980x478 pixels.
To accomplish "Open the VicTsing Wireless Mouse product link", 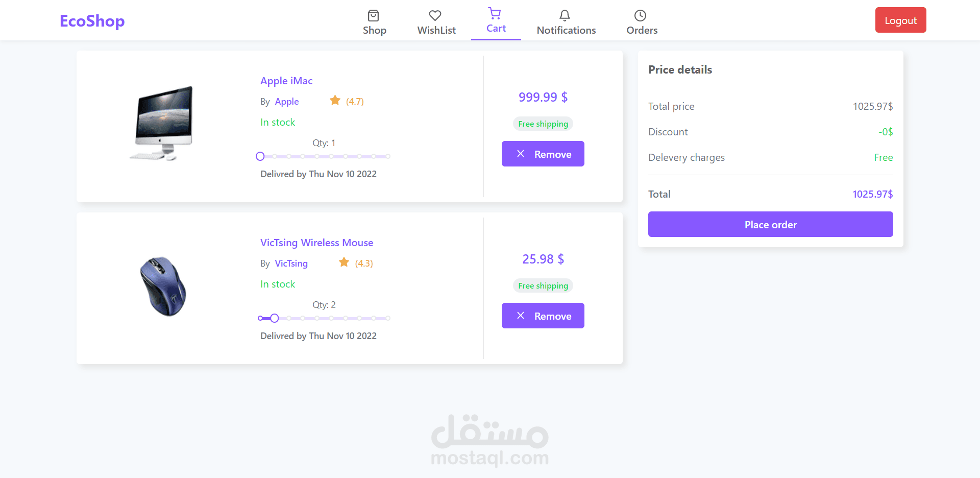I will click(317, 243).
